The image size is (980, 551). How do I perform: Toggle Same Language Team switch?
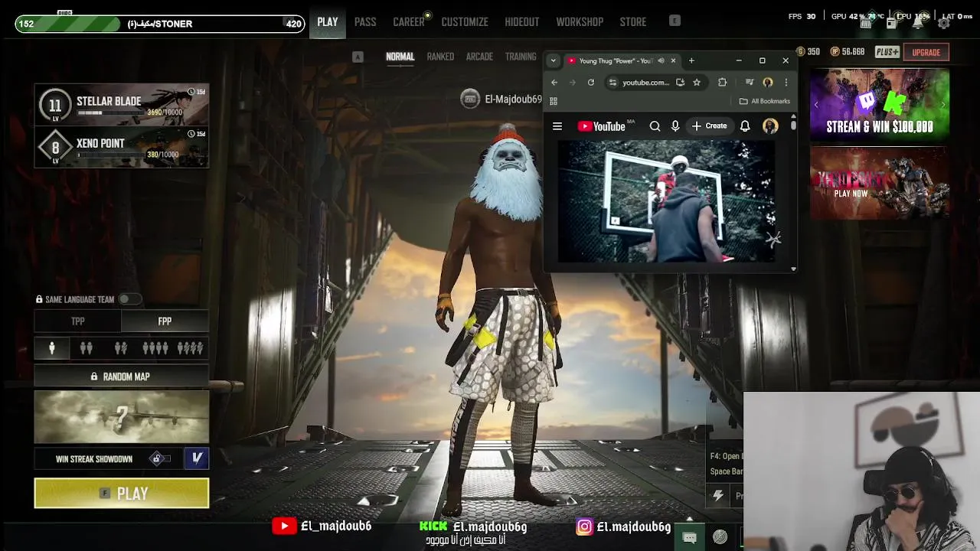point(129,299)
